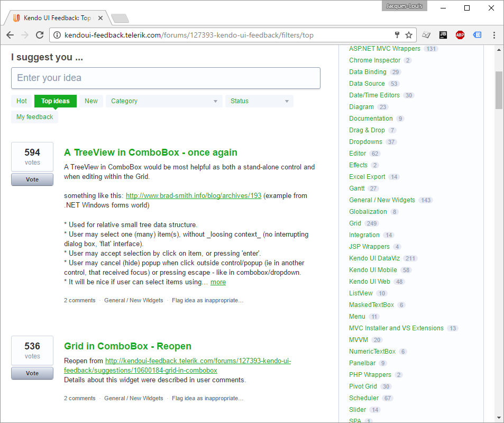Open the Kendo UI DataViz category
Viewport: 504px width, 423px height.
pyautogui.click(x=374, y=258)
